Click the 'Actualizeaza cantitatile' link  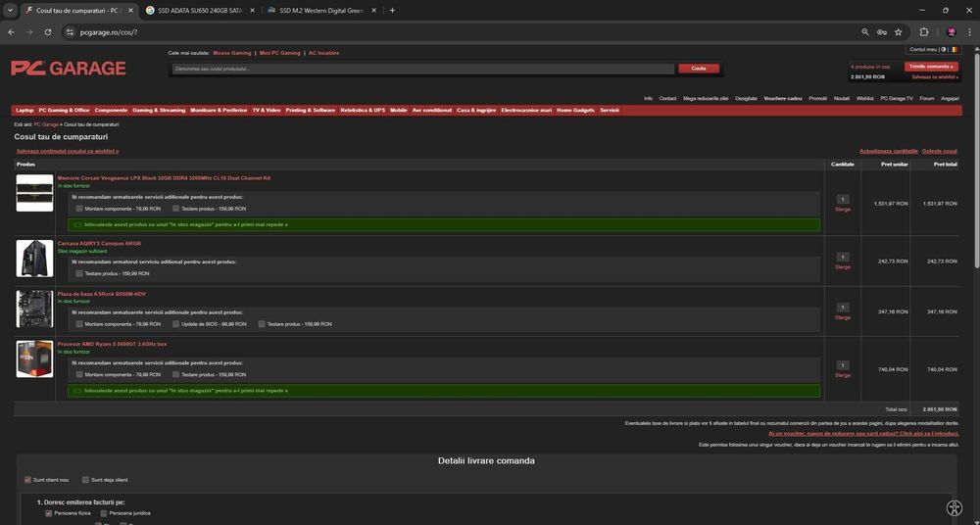pyautogui.click(x=889, y=151)
